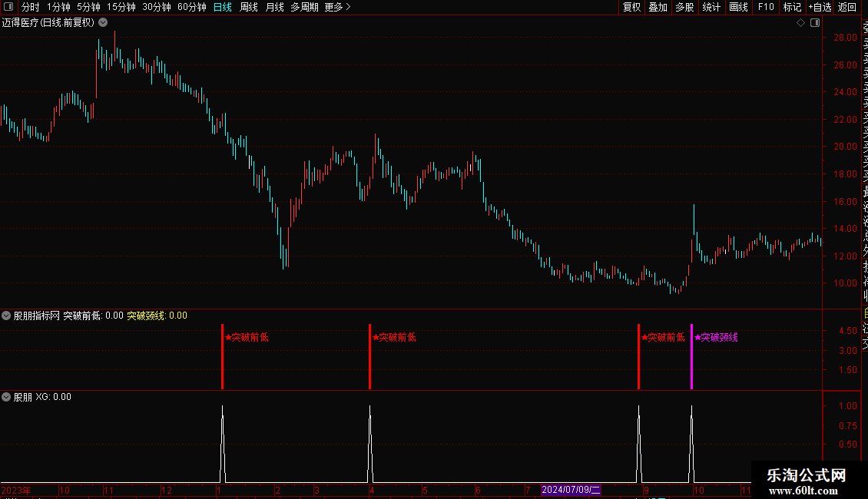Screen dimensions: 868x499
Task: Select the 日线 daily chart tab
Action: [223, 7]
